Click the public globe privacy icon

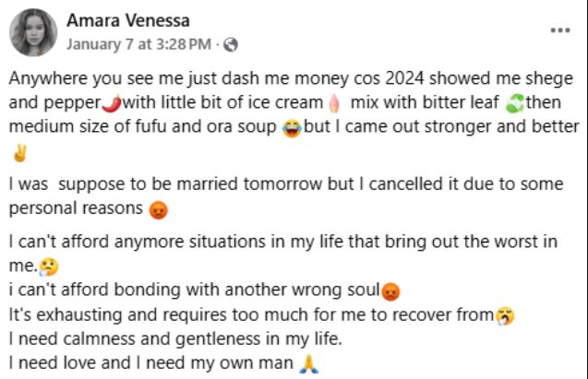tap(231, 43)
